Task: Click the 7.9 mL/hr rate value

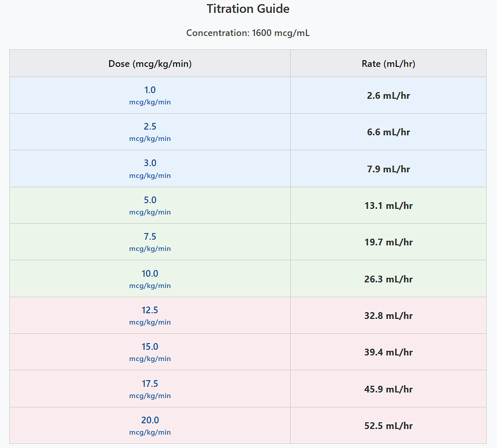Action: (x=388, y=169)
